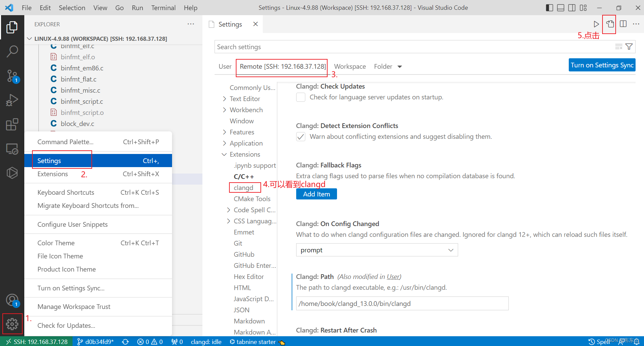Click the SSH remote indicator in status bar
Viewport: 644px width, 346px height.
point(37,342)
